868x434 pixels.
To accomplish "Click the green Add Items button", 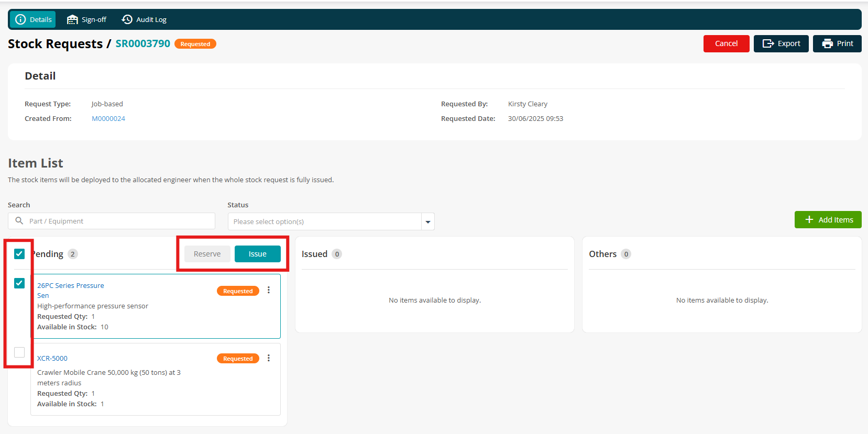I will point(828,220).
